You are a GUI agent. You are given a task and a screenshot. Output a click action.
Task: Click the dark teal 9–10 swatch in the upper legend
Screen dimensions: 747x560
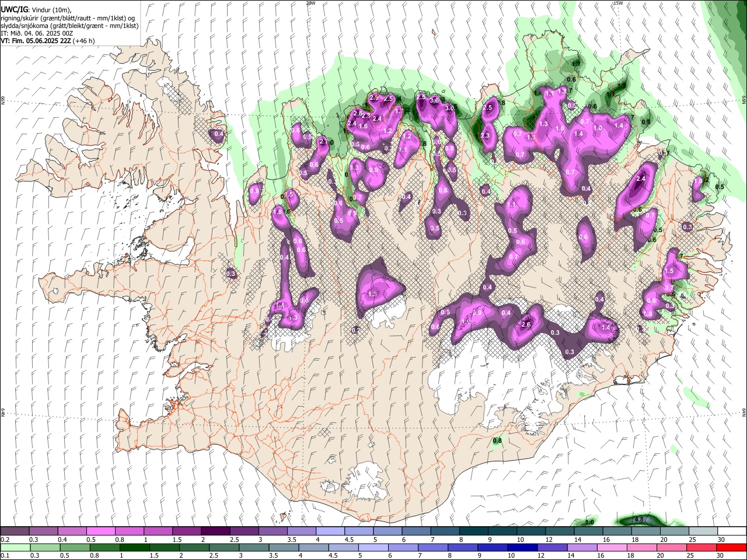502,531
